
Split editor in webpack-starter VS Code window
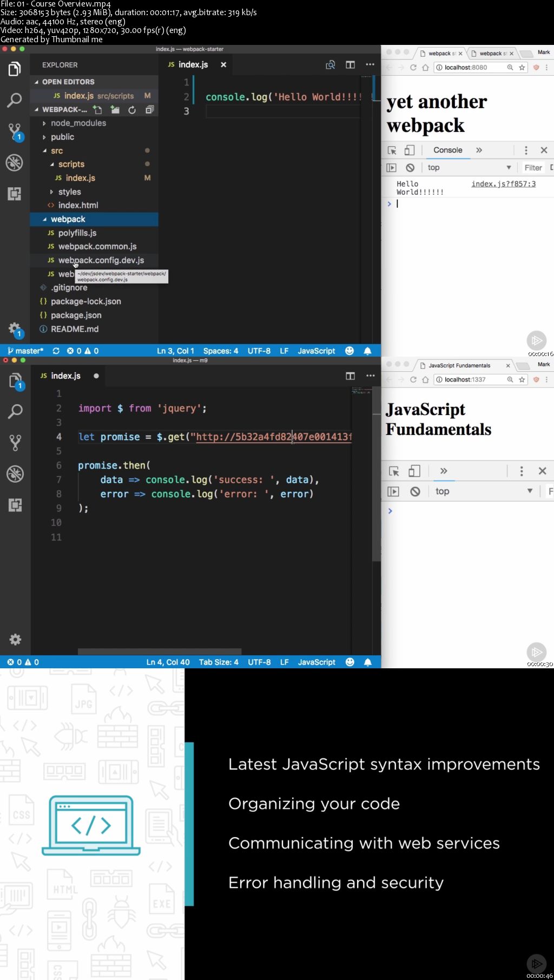point(350,65)
